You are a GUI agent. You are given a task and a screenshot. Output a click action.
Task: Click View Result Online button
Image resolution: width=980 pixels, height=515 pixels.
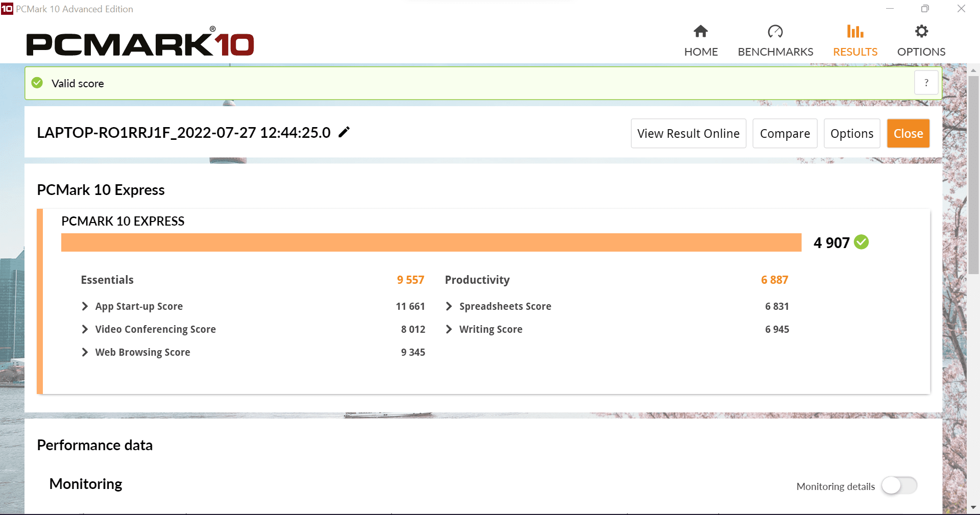[689, 133]
